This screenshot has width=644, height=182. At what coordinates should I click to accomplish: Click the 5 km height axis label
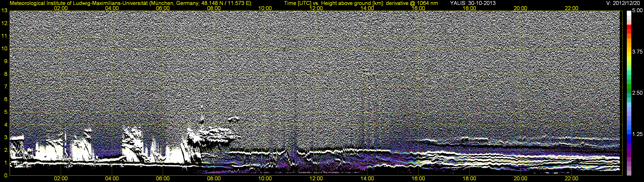tap(6, 112)
